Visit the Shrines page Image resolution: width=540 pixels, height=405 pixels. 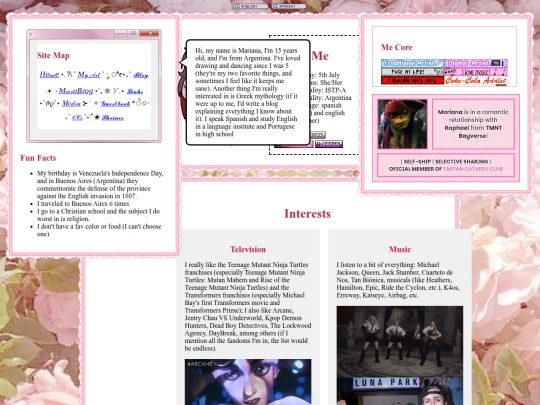coord(113,118)
